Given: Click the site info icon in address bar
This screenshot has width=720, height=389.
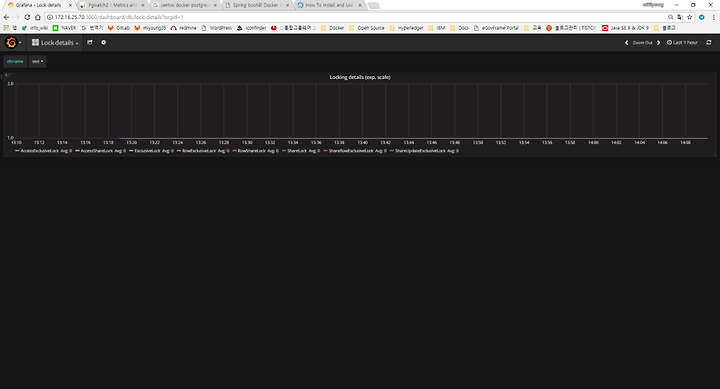Looking at the screenshot, I should tap(50, 17).
